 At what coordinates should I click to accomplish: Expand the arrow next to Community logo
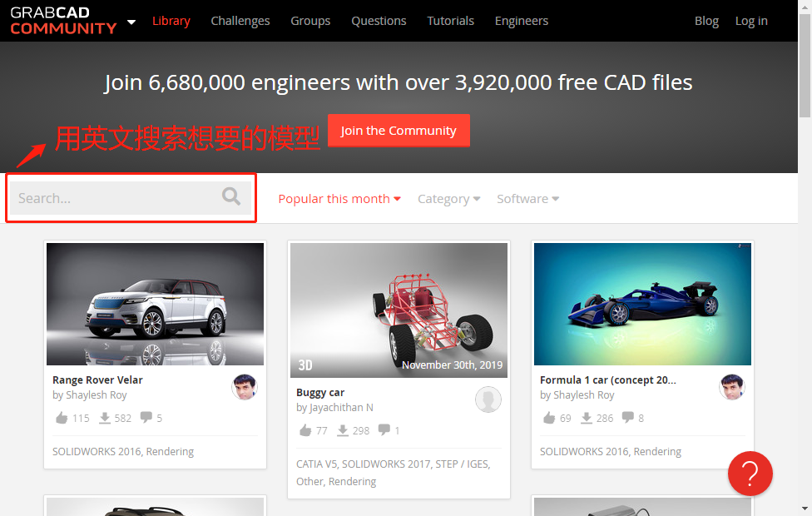click(x=131, y=22)
